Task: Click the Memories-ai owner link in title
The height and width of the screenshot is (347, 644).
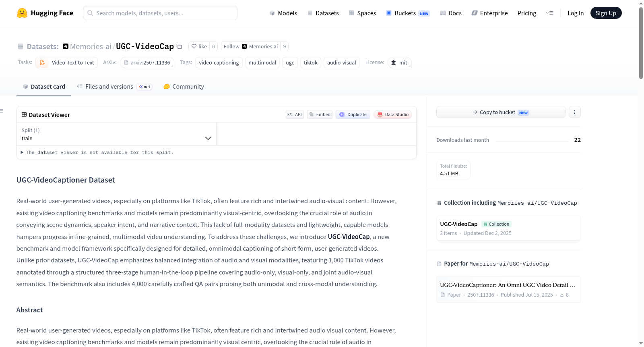Action: click(x=91, y=46)
